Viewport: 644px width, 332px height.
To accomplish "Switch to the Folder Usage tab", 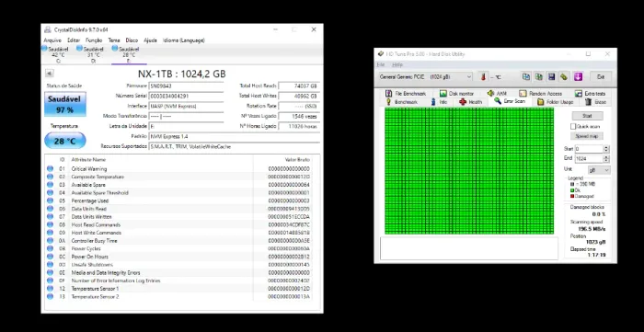I will coord(556,102).
